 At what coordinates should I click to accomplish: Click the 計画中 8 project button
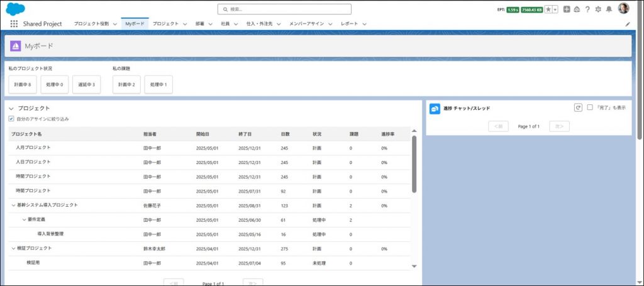(x=23, y=84)
